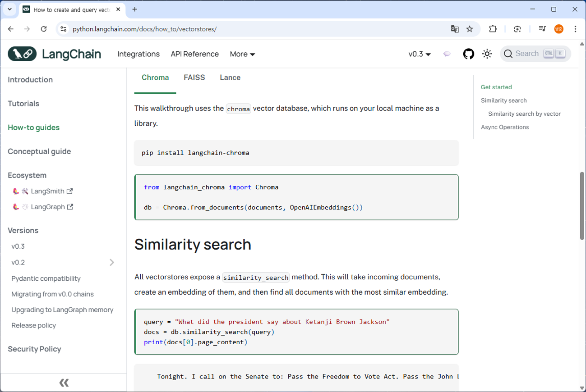Click the screenshot capture extension icon
This screenshot has height=392, width=586.
coord(517,29)
